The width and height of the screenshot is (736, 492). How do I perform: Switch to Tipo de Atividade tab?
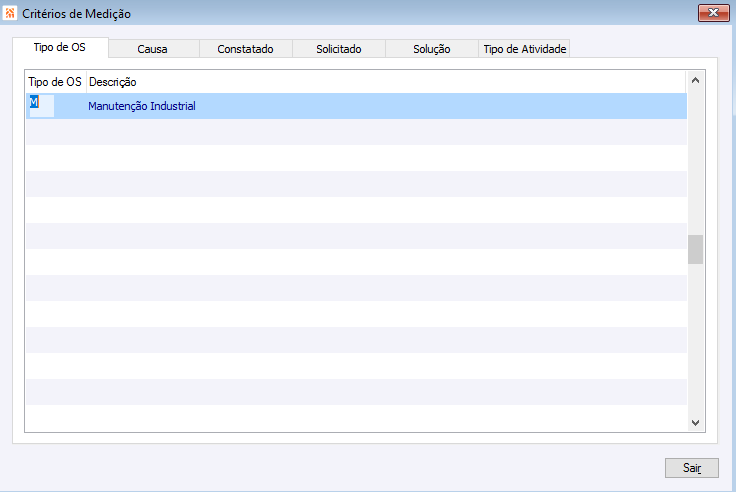(x=524, y=49)
